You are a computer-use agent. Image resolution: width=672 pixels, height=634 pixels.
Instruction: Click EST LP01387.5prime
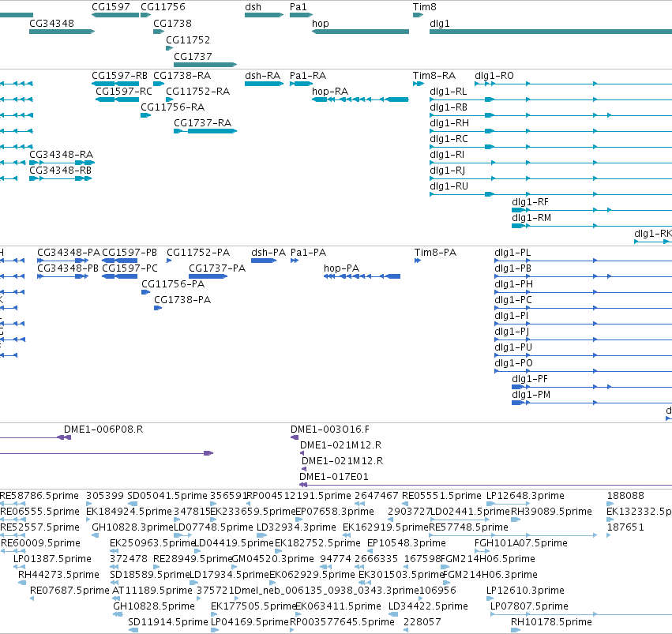point(52,560)
